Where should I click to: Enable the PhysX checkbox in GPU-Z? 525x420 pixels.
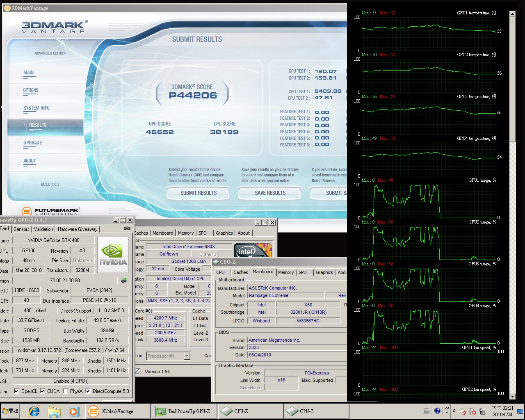(x=65, y=391)
